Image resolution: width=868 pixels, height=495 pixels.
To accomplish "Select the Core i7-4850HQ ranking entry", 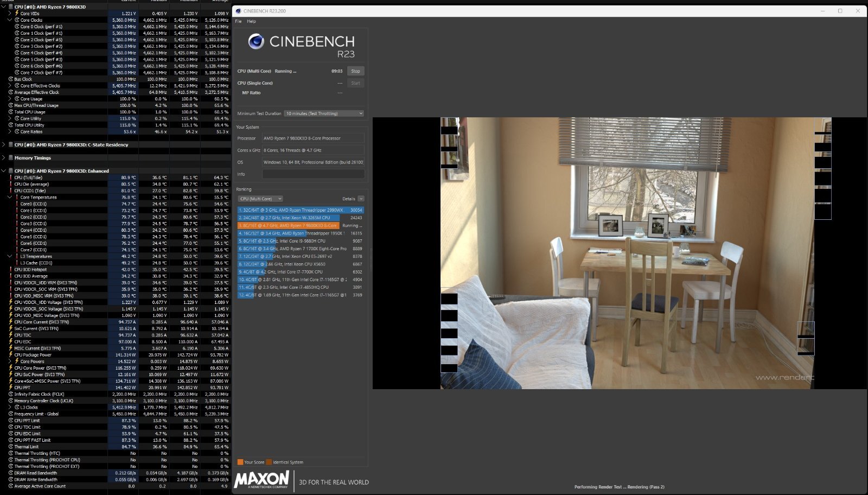I will point(301,287).
